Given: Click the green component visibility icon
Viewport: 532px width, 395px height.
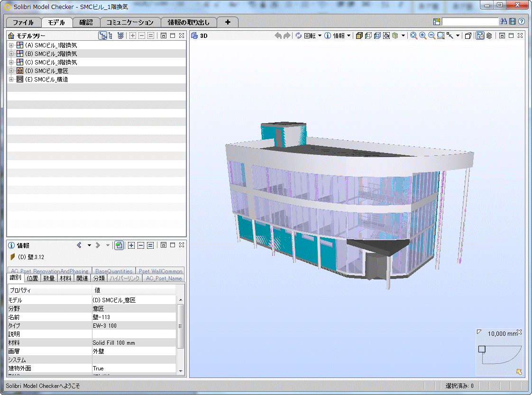Looking at the screenshot, I should (x=395, y=36).
